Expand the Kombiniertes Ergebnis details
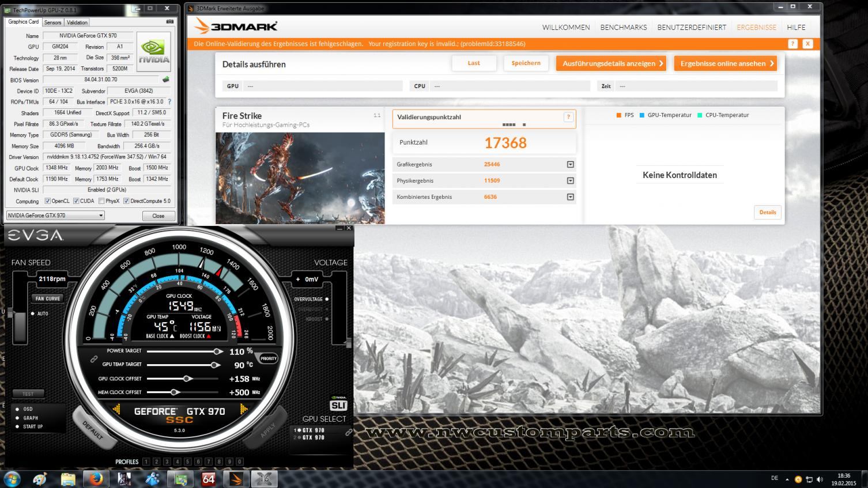The width and height of the screenshot is (868, 488). pyautogui.click(x=570, y=197)
